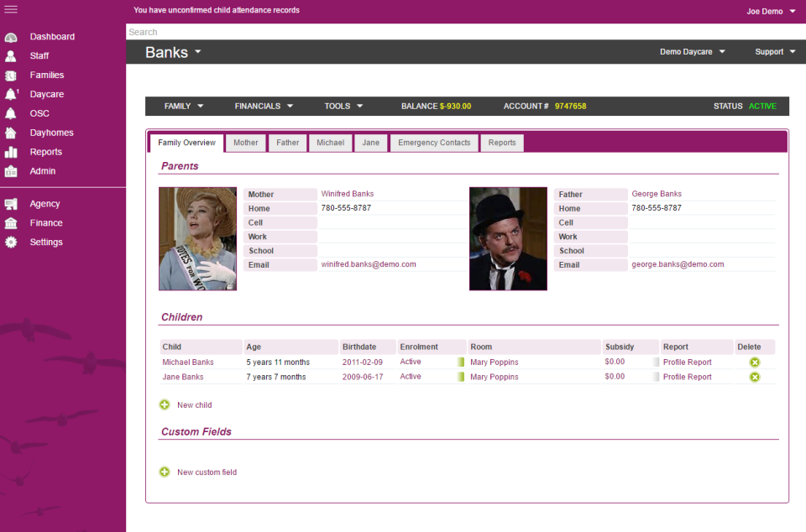Open Dayhomes in the sidebar
The image size is (806, 532).
click(x=51, y=133)
